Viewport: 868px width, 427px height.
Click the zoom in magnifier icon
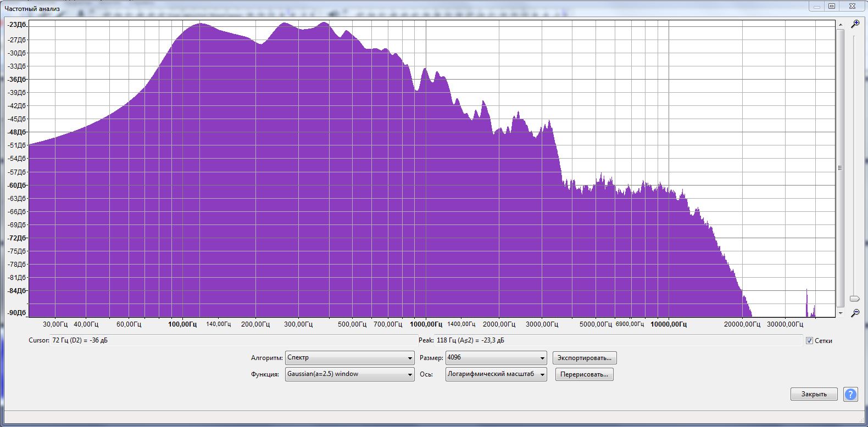pyautogui.click(x=855, y=24)
